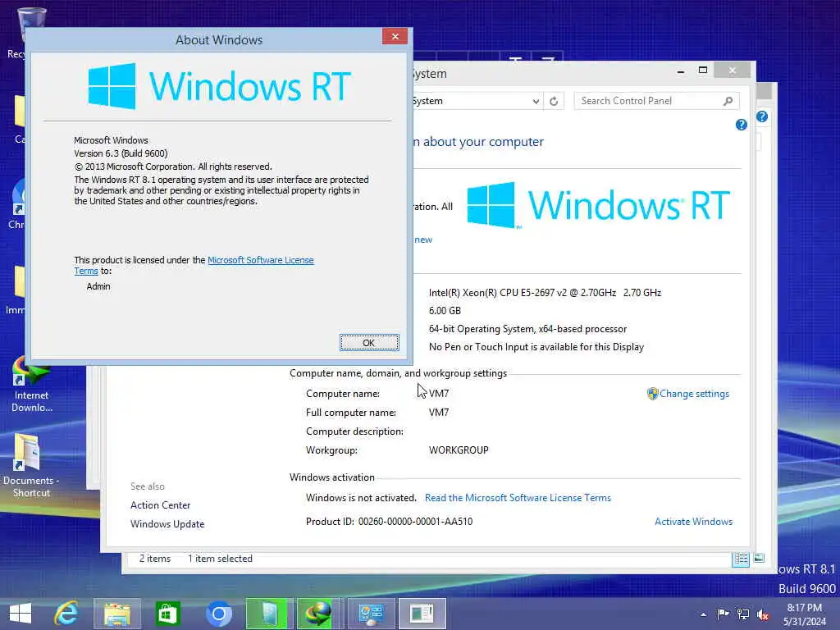Maximize the System window
Screen dimensions: 840x630
(x=703, y=71)
